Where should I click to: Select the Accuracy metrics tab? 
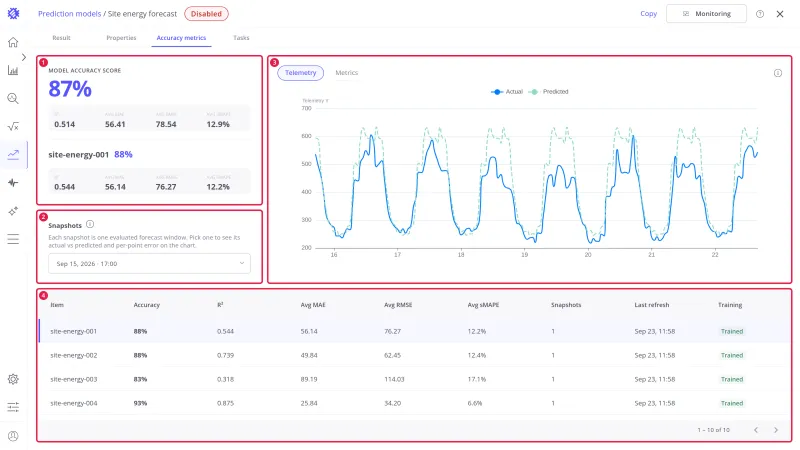pos(181,38)
